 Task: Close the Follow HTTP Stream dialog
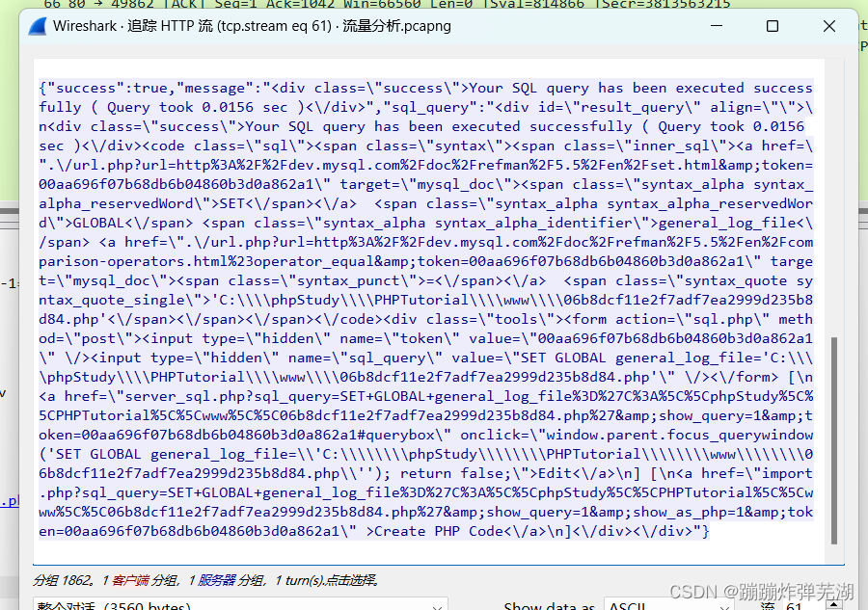828,26
